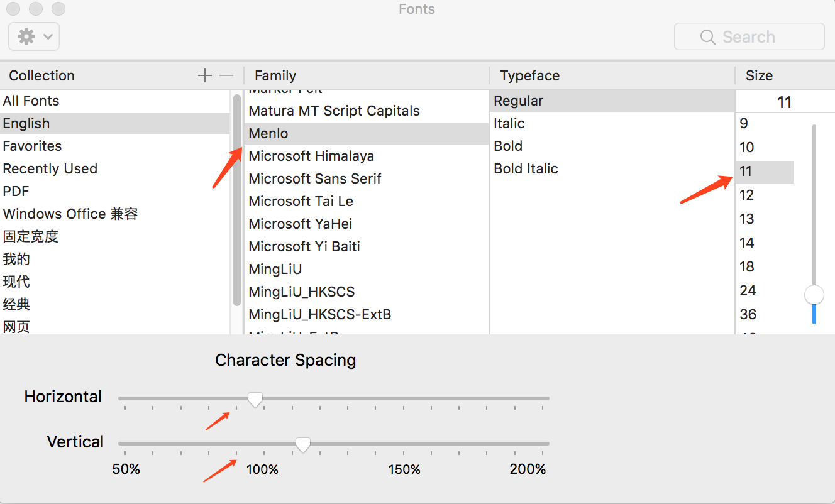Image resolution: width=835 pixels, height=504 pixels.
Task: Select the PDF collection
Action: [x=16, y=191]
